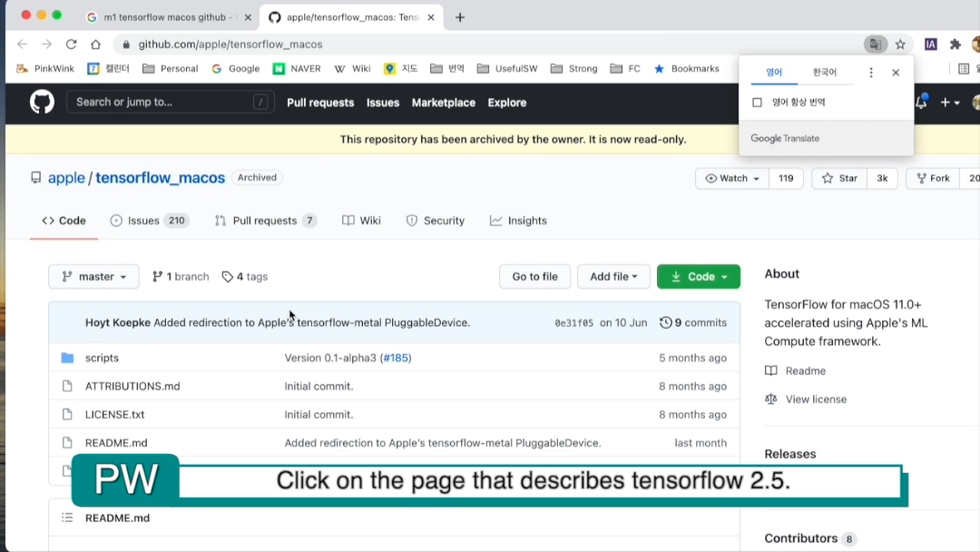Click Pull requests in GitHub top navigation

(x=320, y=103)
